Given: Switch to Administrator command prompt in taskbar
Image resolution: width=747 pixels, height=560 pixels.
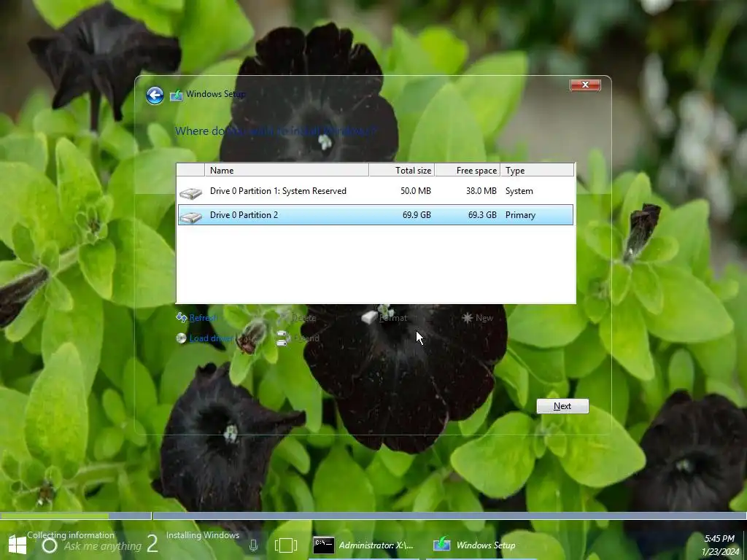Looking at the screenshot, I should tap(364, 545).
